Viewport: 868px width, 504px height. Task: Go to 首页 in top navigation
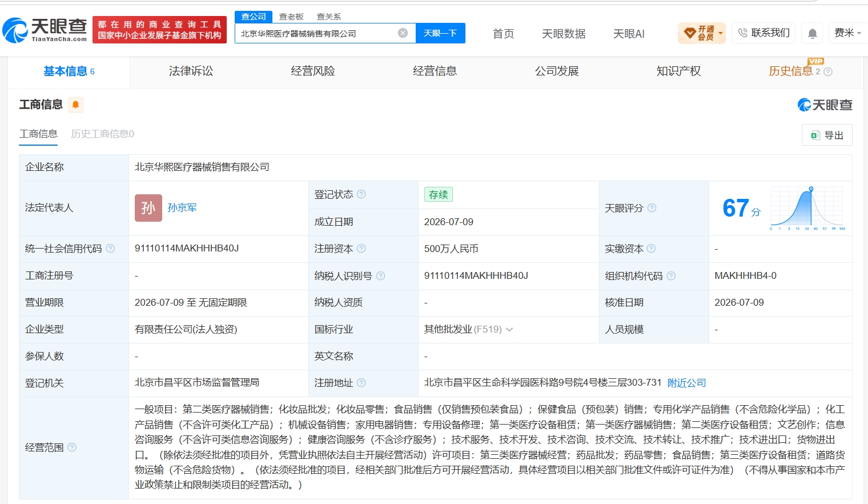(503, 34)
